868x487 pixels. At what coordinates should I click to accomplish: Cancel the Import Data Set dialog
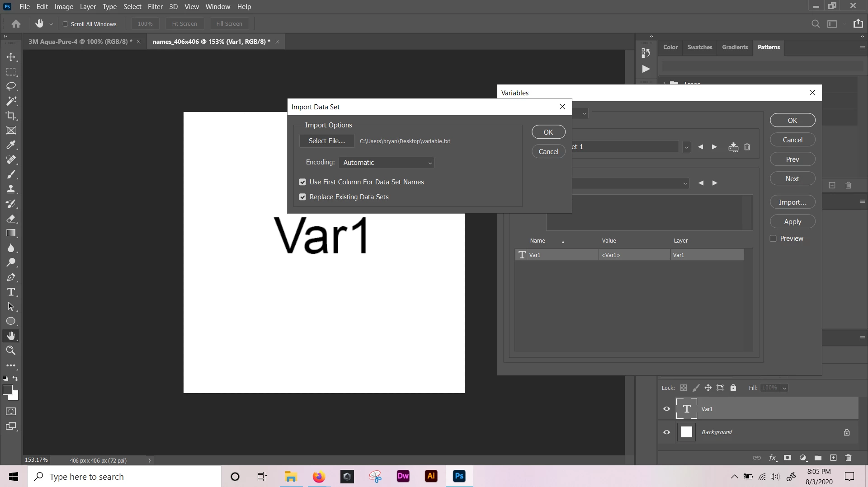548,151
